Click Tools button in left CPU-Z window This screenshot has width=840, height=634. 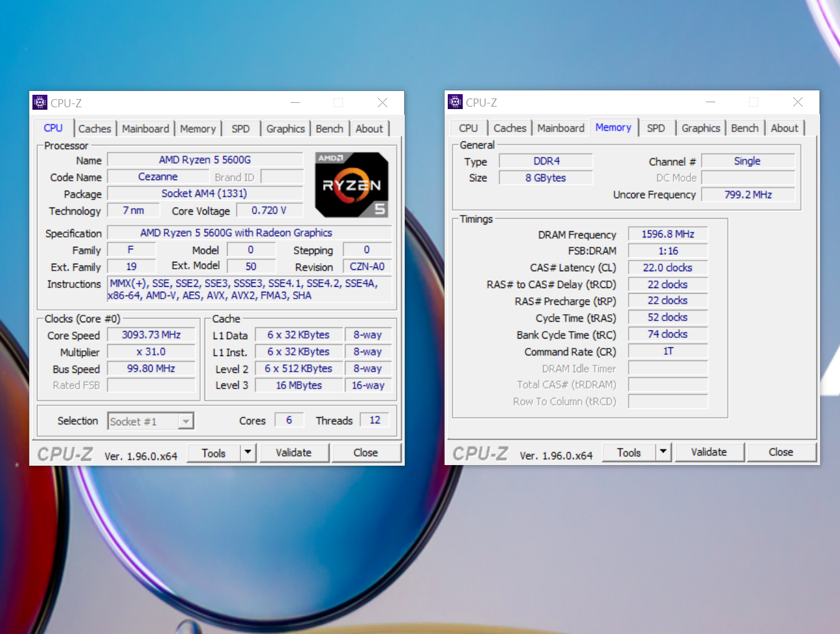[x=214, y=453]
